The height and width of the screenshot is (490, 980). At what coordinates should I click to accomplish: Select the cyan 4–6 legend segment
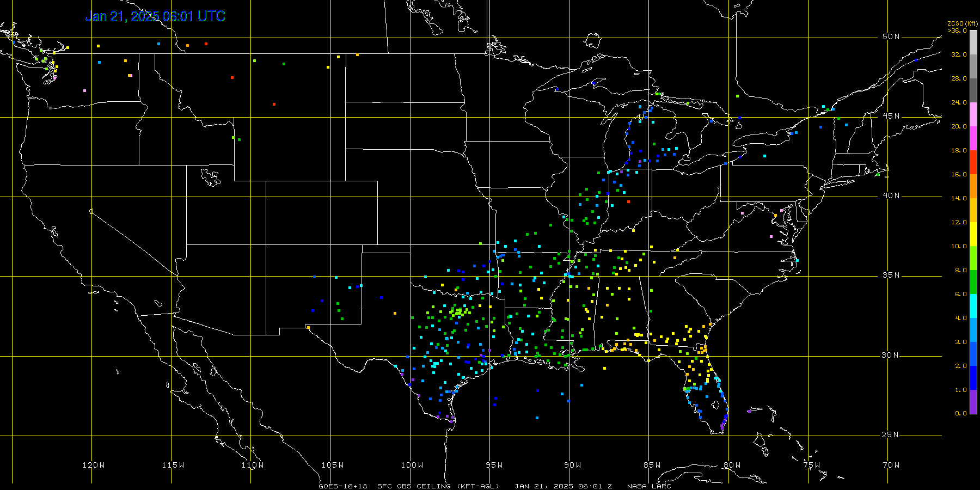[x=973, y=306]
